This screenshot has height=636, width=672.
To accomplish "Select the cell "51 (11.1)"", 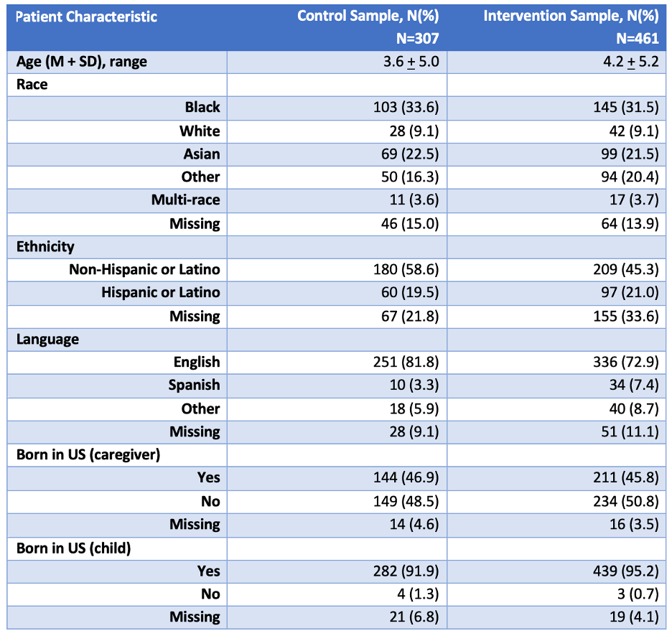I will coord(630,432).
